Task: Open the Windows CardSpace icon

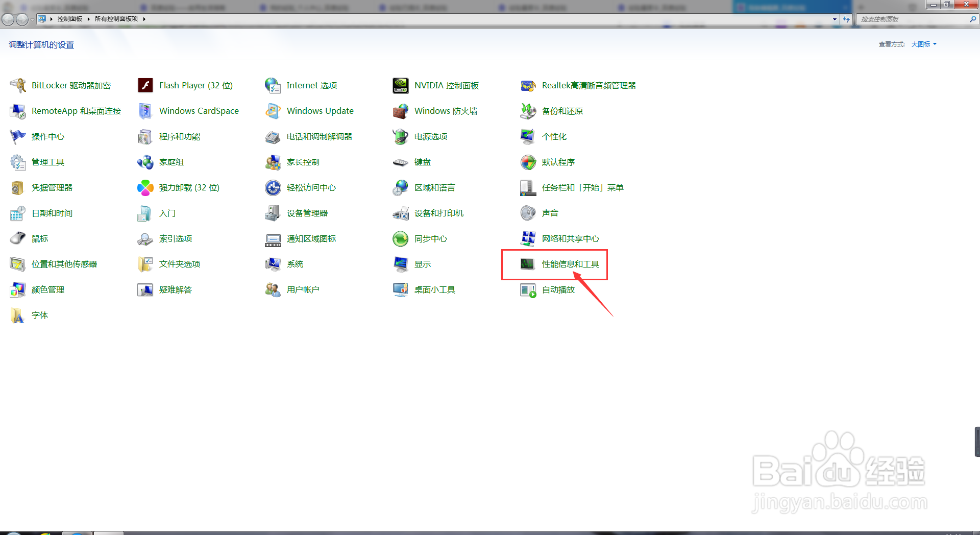Action: click(145, 111)
